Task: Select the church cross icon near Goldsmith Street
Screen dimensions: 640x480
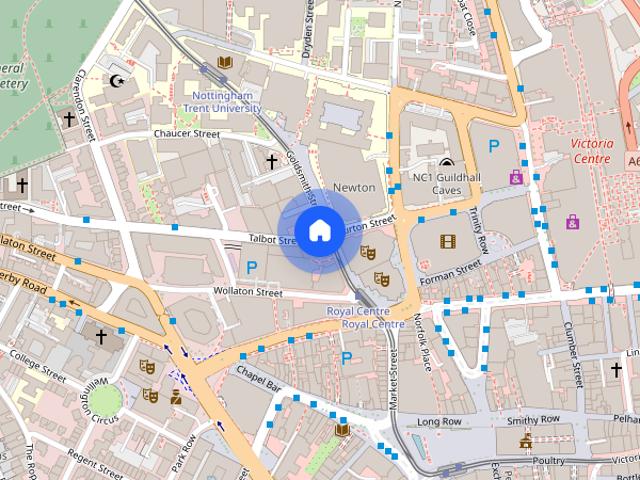Action: pos(272,162)
